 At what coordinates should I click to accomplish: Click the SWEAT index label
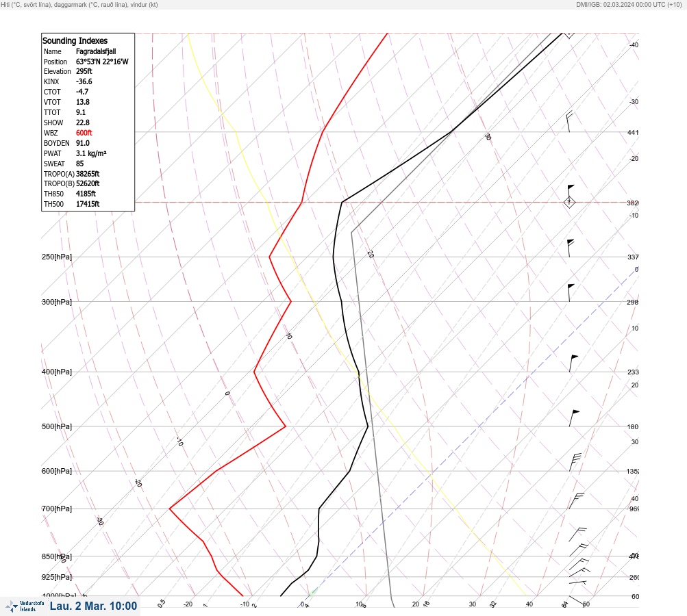(x=54, y=164)
